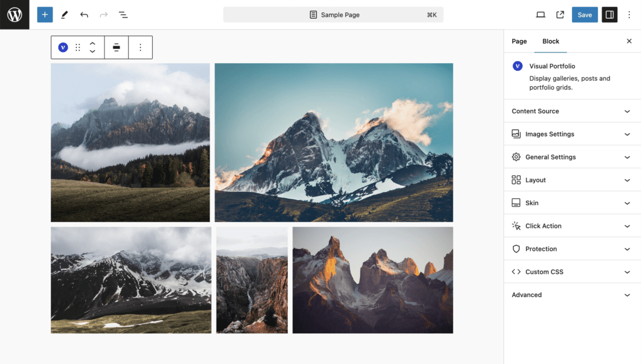Expand the Images Settings panel
Screen dimensions: 641x364
[572, 134]
